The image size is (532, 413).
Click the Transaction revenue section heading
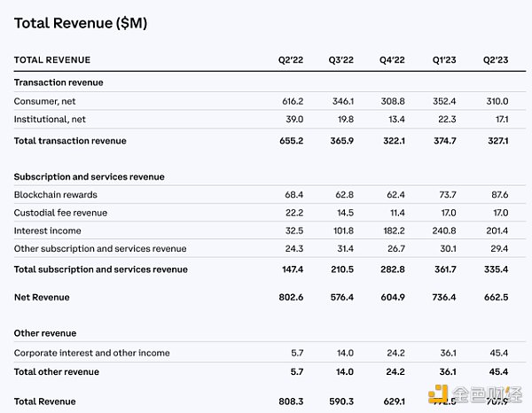(59, 82)
